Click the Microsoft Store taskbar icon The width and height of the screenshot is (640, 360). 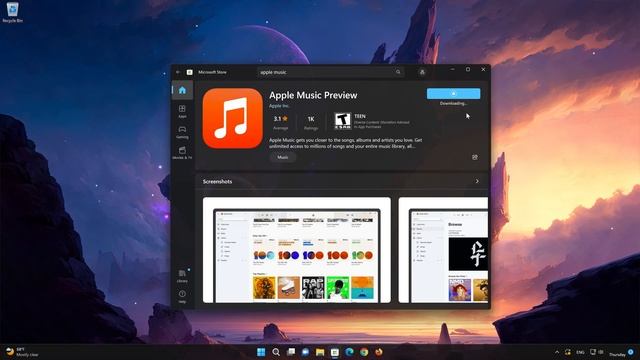pyautogui.click(x=335, y=352)
